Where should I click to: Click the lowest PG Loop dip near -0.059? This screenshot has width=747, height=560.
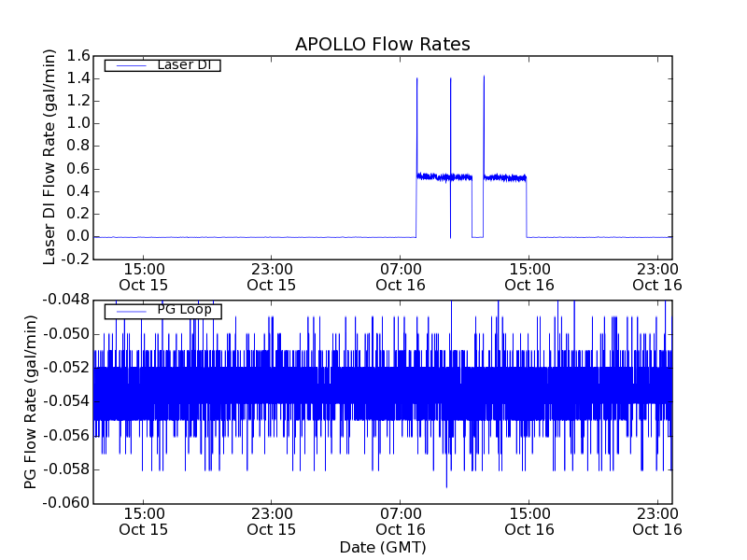coord(446,484)
